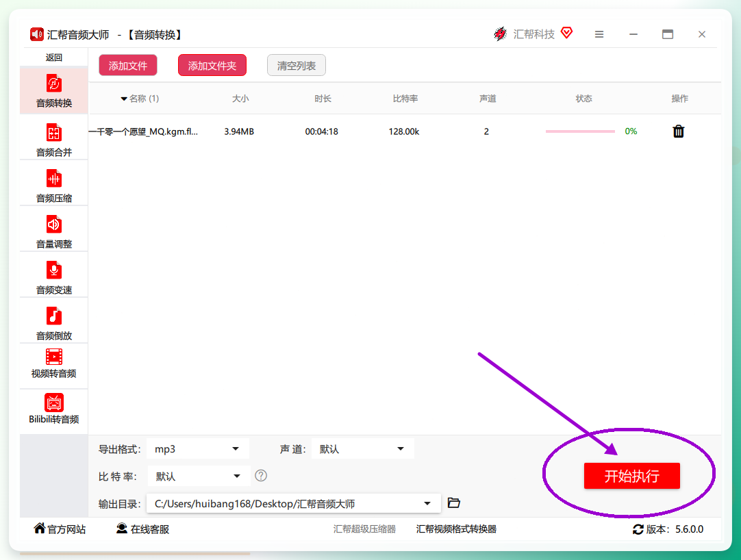Click the refresh version update icon

tap(638, 529)
